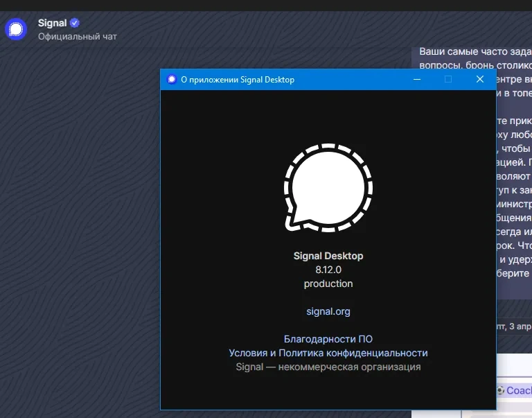This screenshot has height=418, width=532.
Task: Click the Signal Desktop app name text
Action: pos(328,256)
